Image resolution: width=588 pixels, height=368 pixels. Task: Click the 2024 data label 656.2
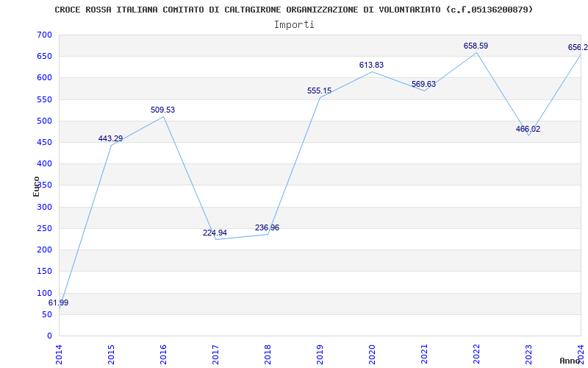[x=578, y=47]
